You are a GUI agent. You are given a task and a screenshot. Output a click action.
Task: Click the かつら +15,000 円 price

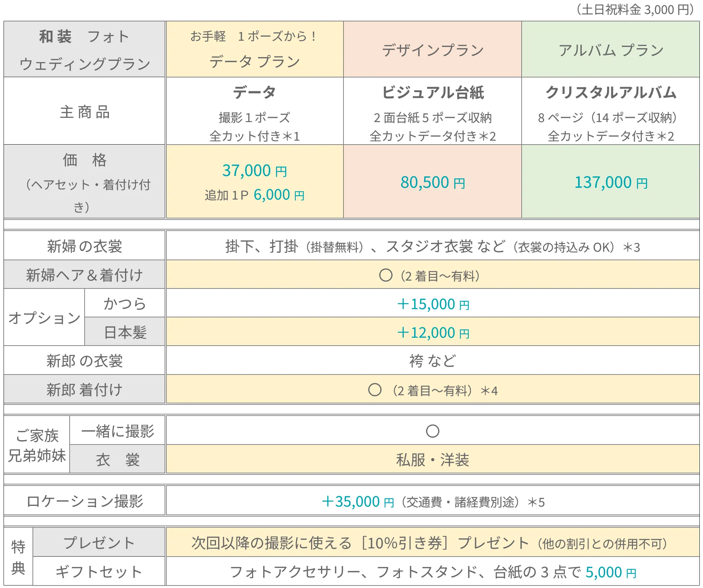(433, 304)
